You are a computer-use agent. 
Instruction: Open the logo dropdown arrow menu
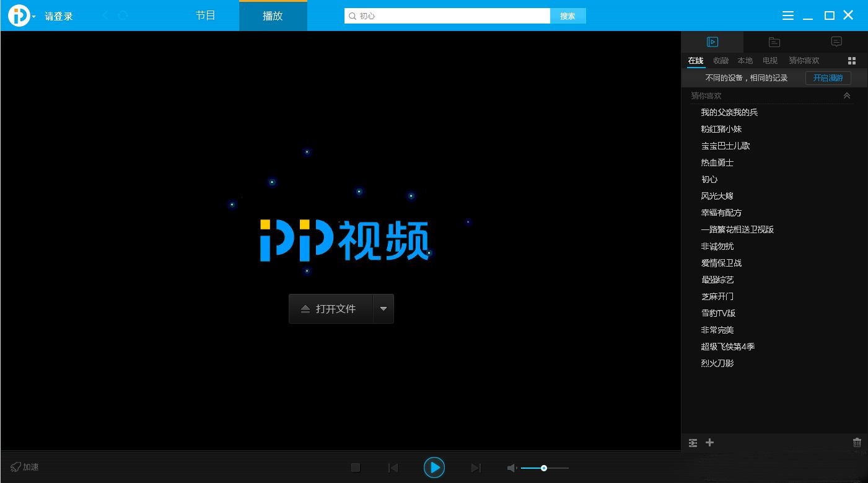point(33,17)
